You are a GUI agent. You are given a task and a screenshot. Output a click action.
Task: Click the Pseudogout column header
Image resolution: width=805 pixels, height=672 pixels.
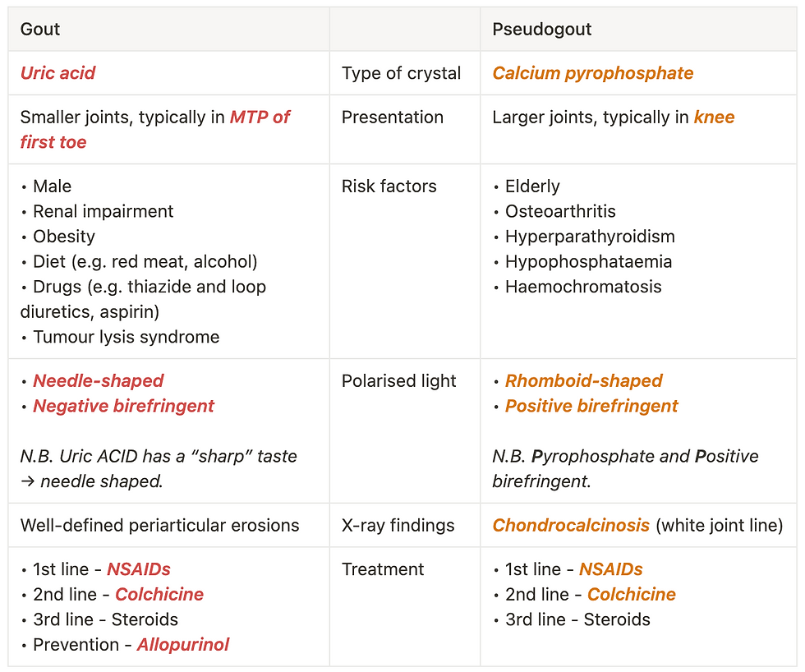tap(541, 30)
